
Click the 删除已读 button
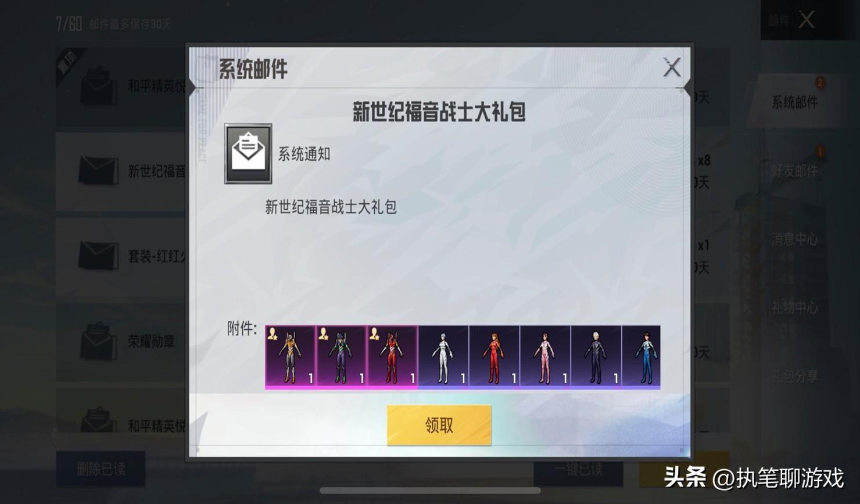click(x=101, y=469)
